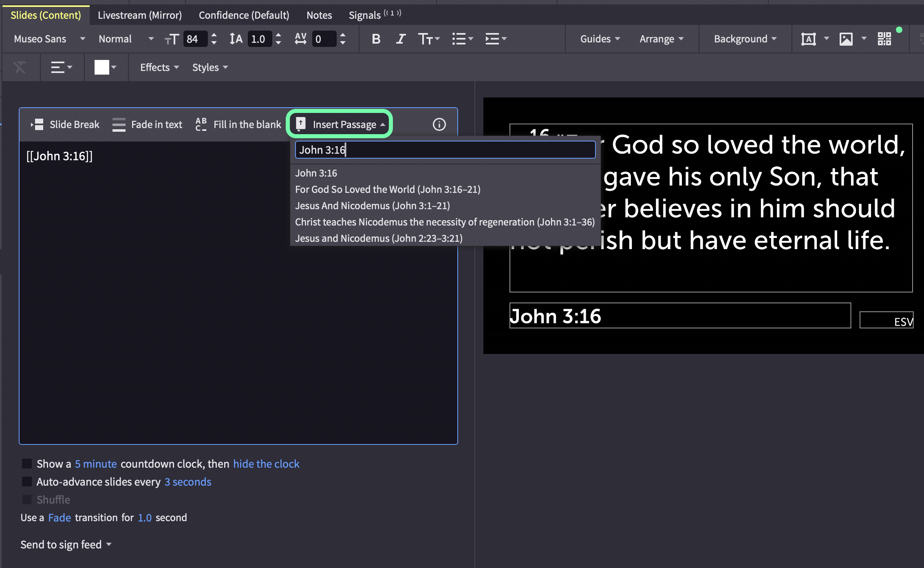Image resolution: width=924 pixels, height=568 pixels.
Task: Change the 3 seconds auto-advance interval
Action: 188,482
